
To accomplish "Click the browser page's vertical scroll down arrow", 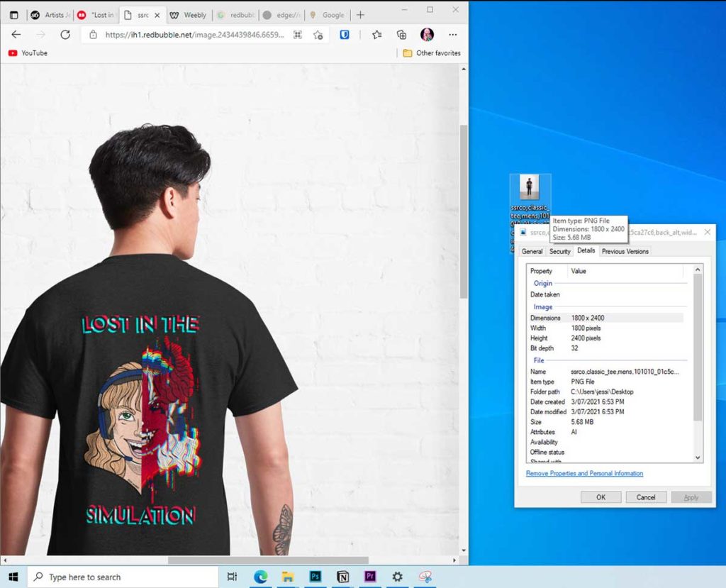I will point(464,550).
